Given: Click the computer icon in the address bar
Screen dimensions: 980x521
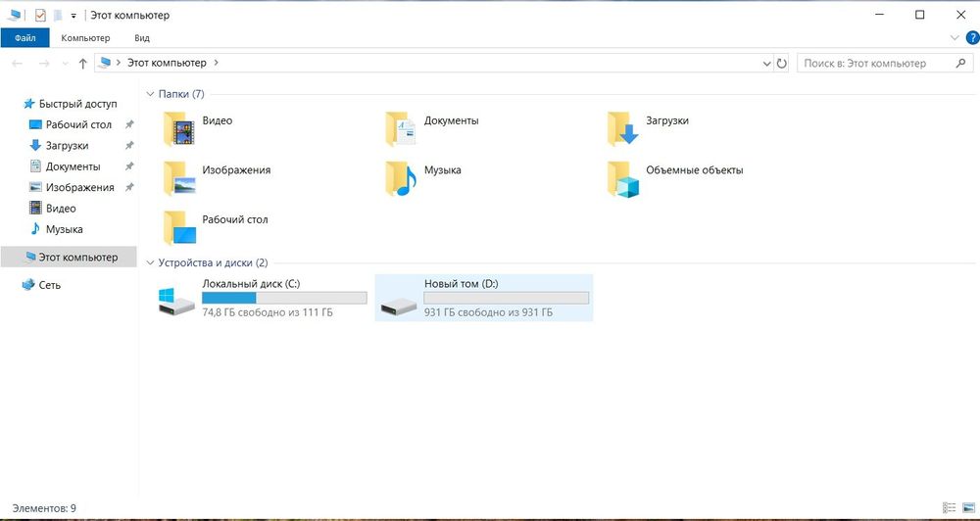Looking at the screenshot, I should (105, 63).
